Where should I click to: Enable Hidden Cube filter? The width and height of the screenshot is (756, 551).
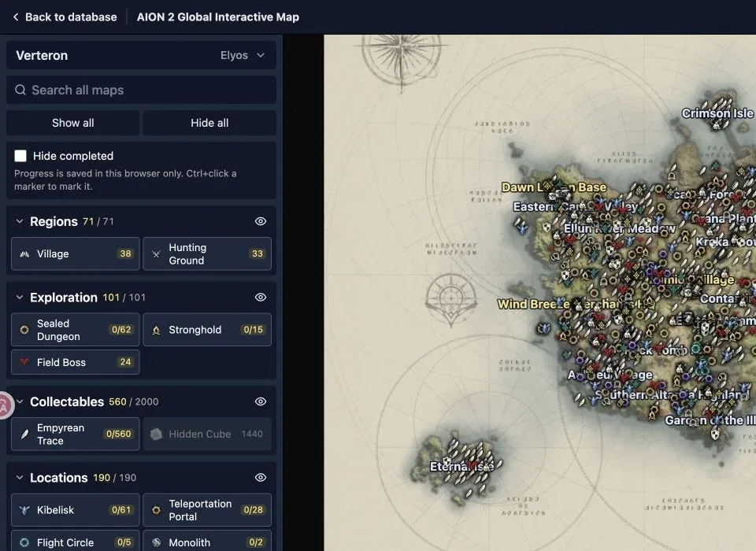(207, 434)
